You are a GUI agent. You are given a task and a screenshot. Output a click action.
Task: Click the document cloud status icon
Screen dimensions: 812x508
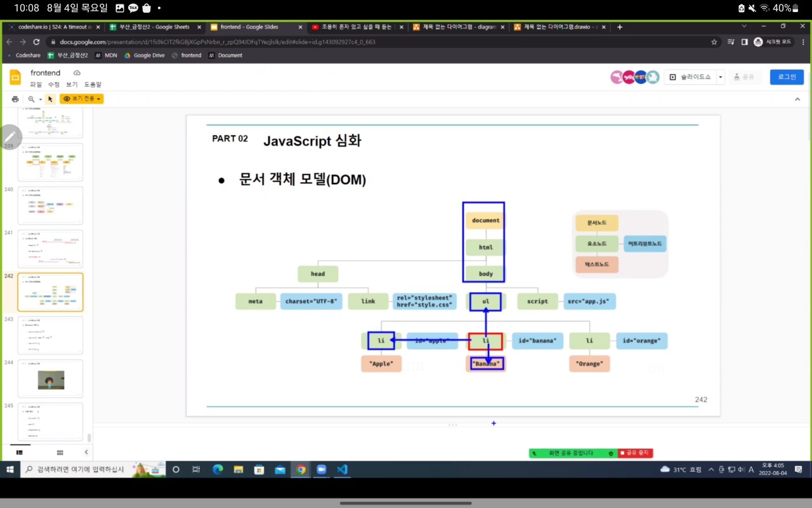pyautogui.click(x=77, y=73)
